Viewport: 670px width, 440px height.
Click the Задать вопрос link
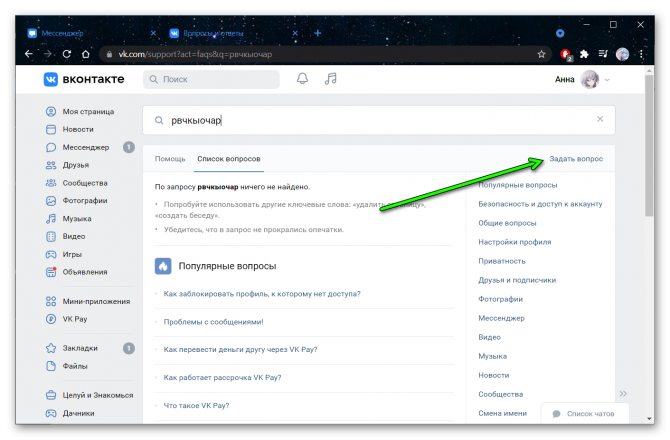pyautogui.click(x=576, y=159)
